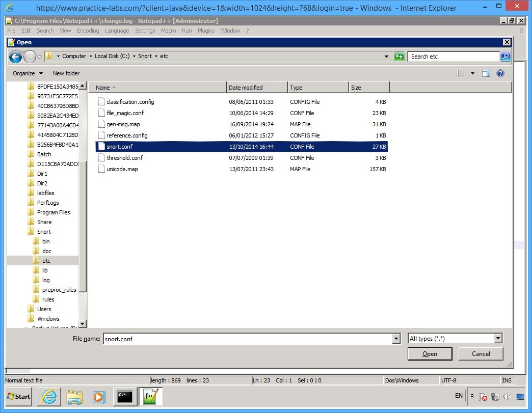Click inside the File name input field
The image size is (532, 413).
(x=229, y=338)
